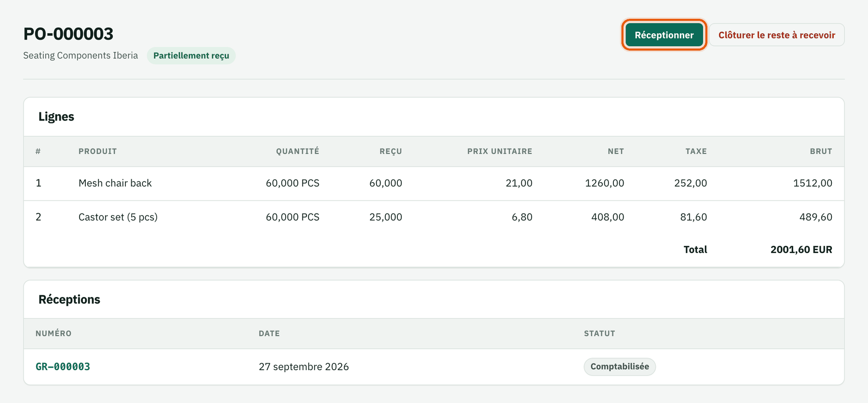Select gross amount 489,60
The width and height of the screenshot is (868, 403).
coord(816,217)
